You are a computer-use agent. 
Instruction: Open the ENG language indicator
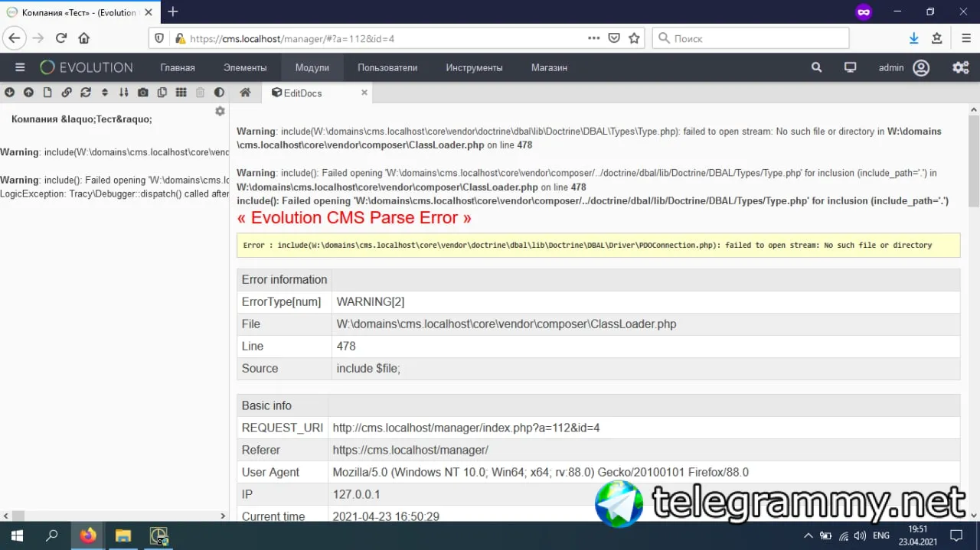click(881, 535)
